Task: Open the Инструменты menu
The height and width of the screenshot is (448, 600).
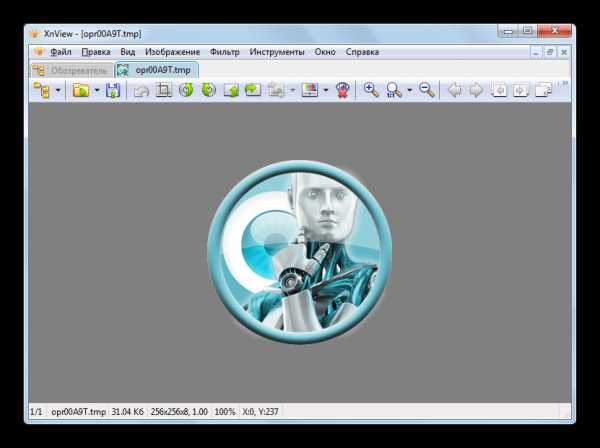Action: coord(277,52)
